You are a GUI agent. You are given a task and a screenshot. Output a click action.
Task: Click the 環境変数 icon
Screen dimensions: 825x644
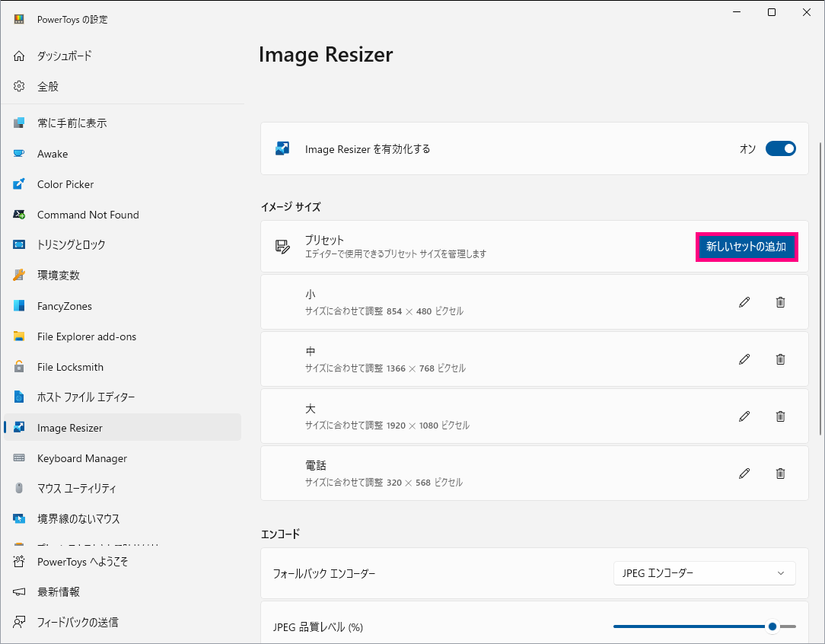(x=19, y=275)
